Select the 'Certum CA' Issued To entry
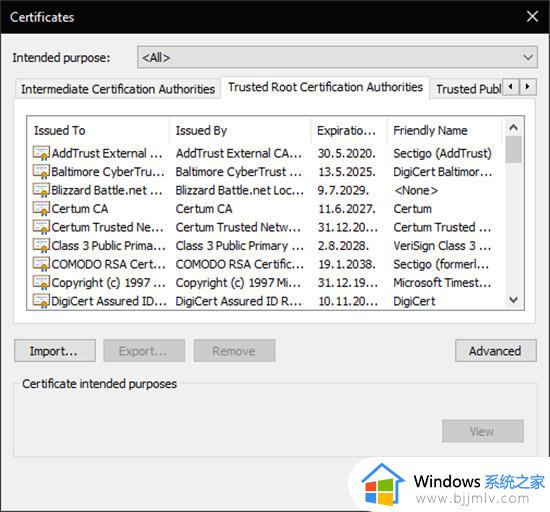Image resolution: width=550 pixels, height=512 pixels. tap(80, 209)
